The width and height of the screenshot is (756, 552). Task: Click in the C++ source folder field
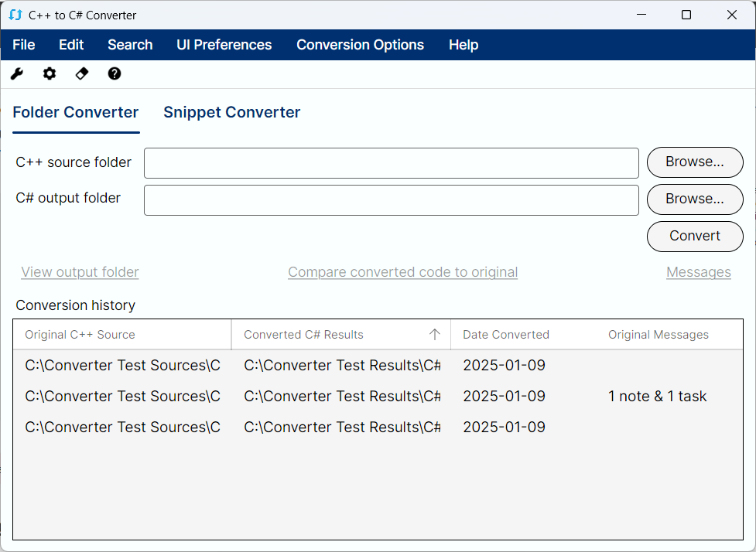391,163
